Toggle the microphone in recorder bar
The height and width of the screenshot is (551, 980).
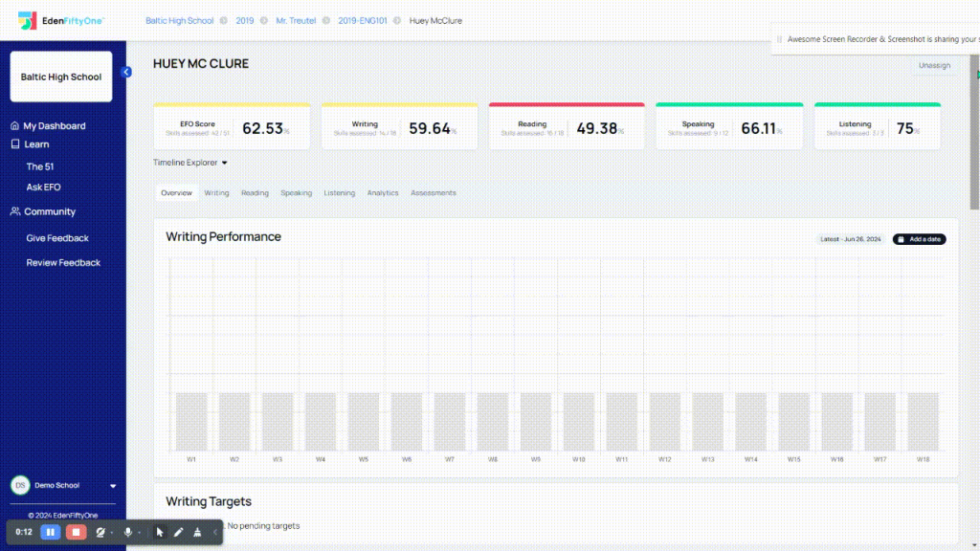pyautogui.click(x=127, y=532)
